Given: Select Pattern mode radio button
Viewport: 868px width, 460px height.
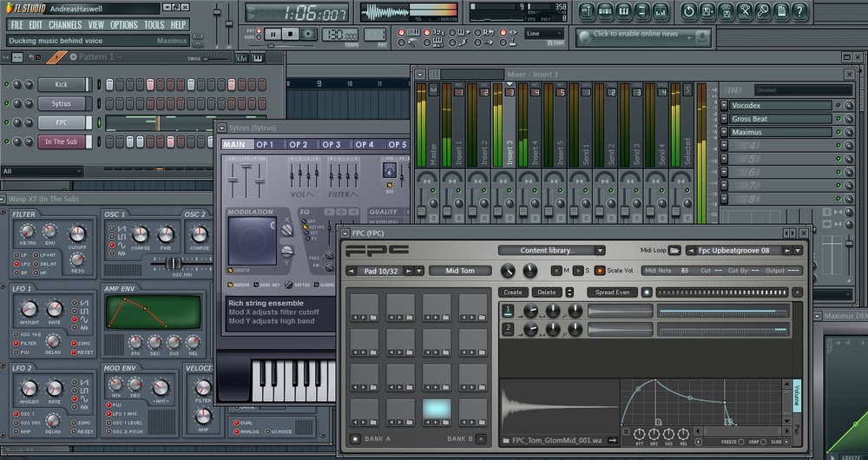Looking at the screenshot, I should click(x=260, y=31).
